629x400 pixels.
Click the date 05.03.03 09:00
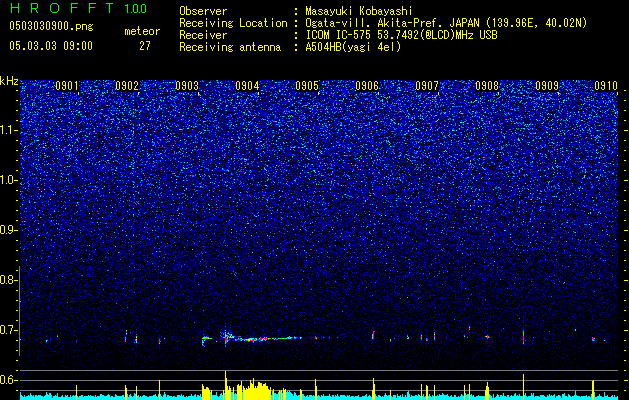click(x=51, y=46)
